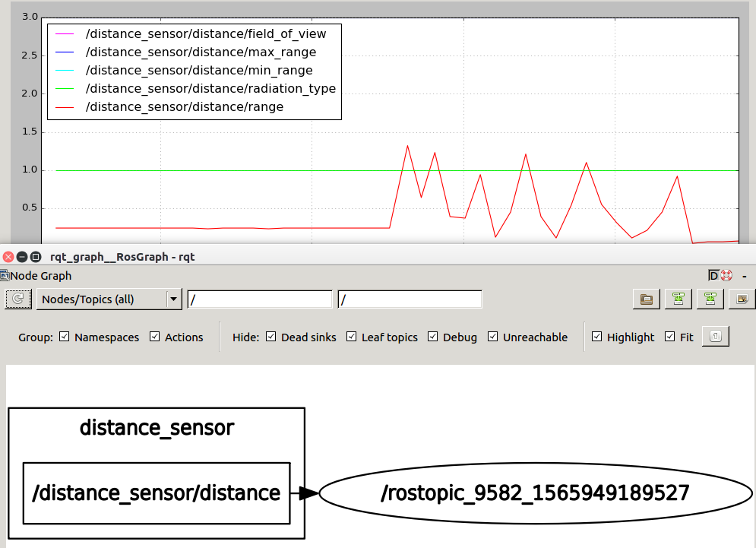Minimize the rqt_graph window
The image size is (756, 548).
coord(22,257)
